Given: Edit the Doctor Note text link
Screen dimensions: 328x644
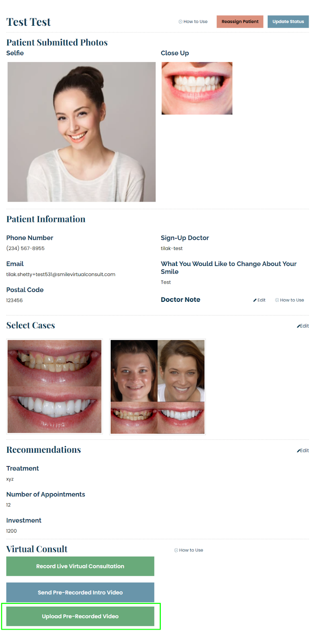Looking at the screenshot, I should pos(259,300).
